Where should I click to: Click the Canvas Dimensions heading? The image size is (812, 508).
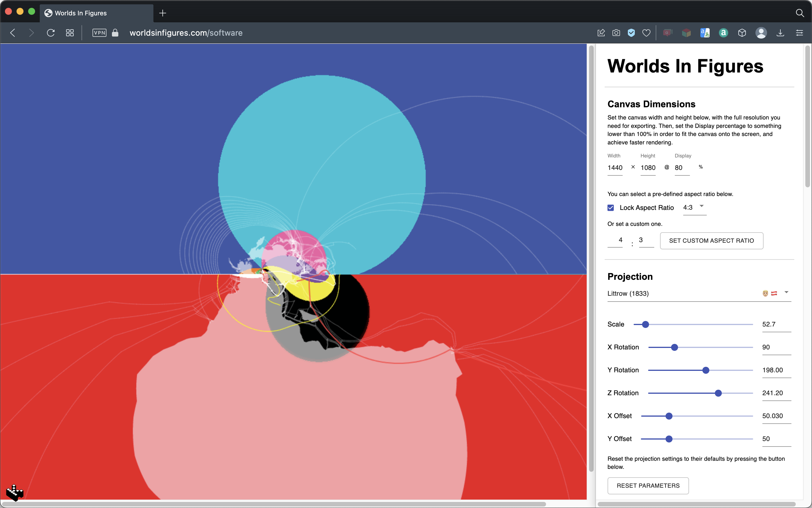[x=651, y=104]
